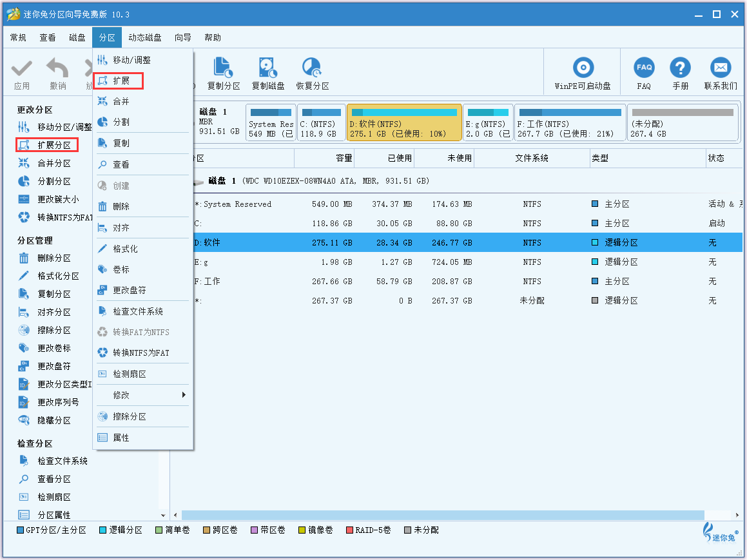Launch WinPE可启动盘 builder
This screenshot has width=747, height=560.
(583, 74)
